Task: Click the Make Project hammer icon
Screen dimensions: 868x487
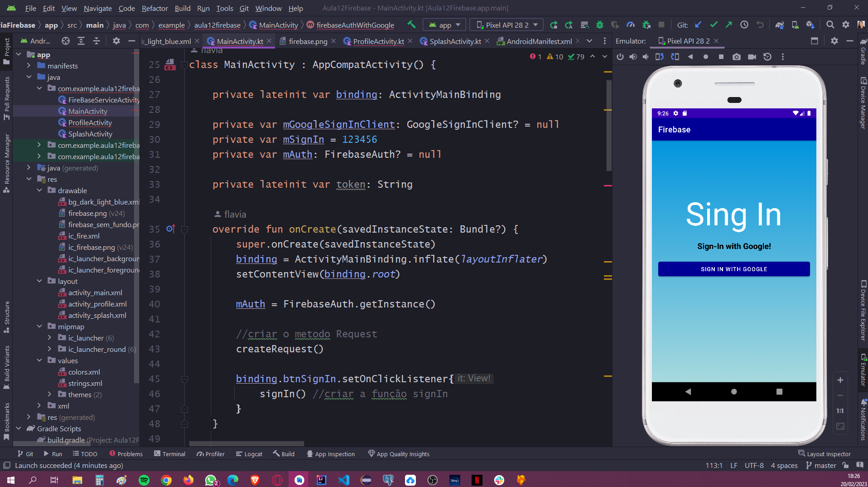Action: coord(411,25)
